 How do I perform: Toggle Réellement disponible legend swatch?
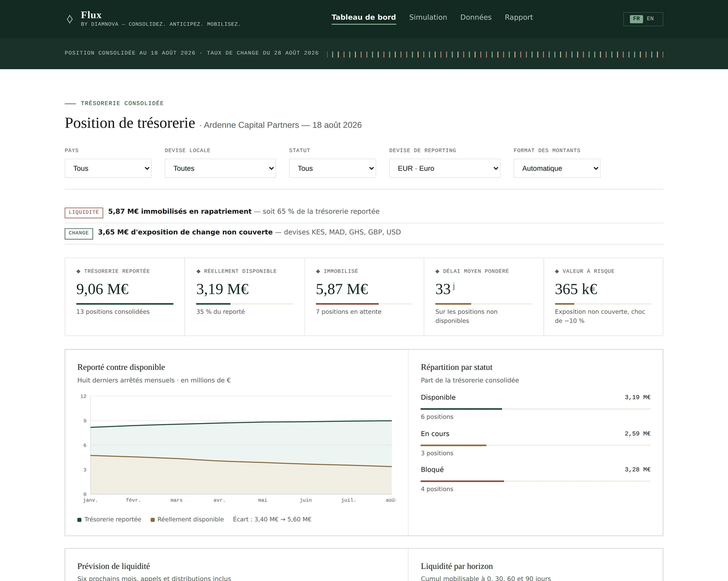click(153, 520)
